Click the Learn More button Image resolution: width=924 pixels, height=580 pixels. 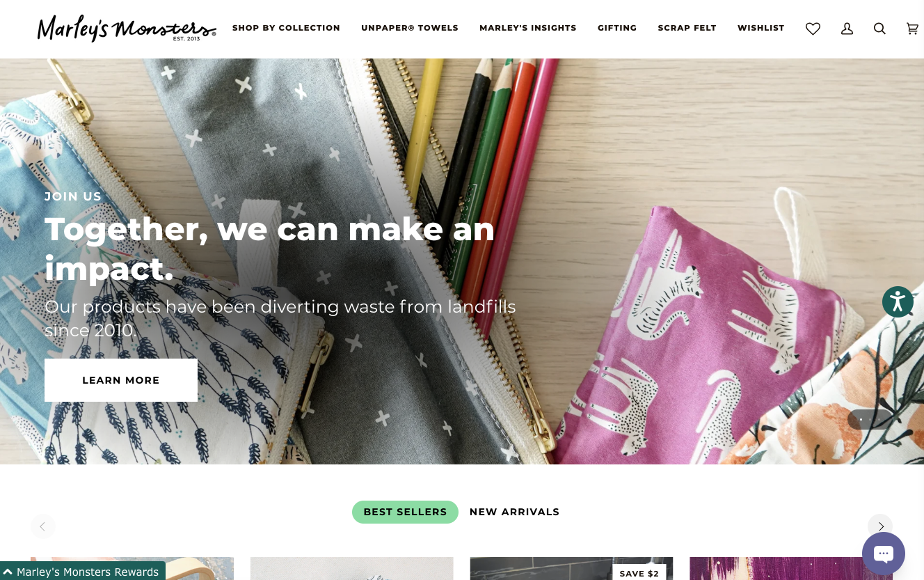(x=121, y=380)
